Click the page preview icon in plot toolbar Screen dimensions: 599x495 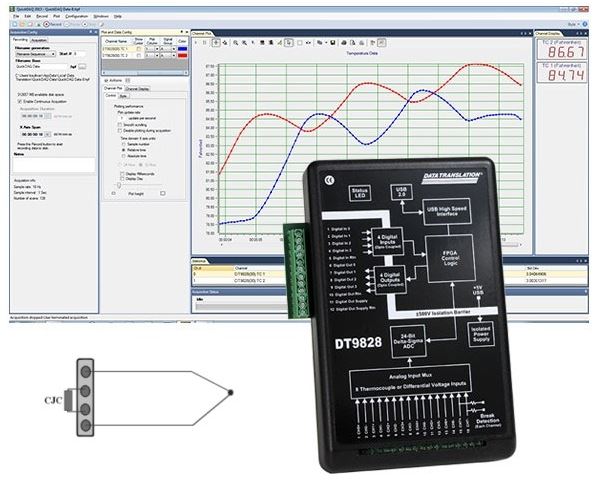point(352,42)
